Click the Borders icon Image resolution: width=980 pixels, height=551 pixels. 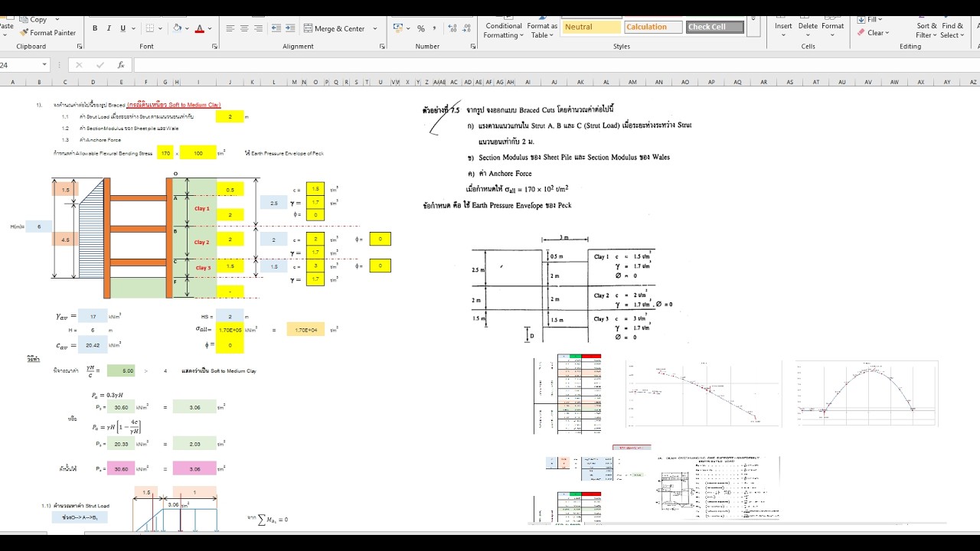click(x=150, y=28)
